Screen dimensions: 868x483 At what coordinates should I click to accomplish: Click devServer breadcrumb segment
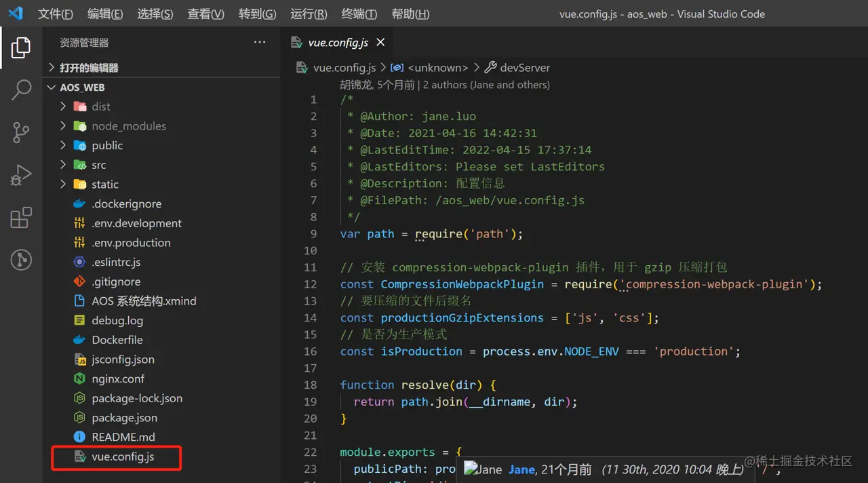coord(525,68)
